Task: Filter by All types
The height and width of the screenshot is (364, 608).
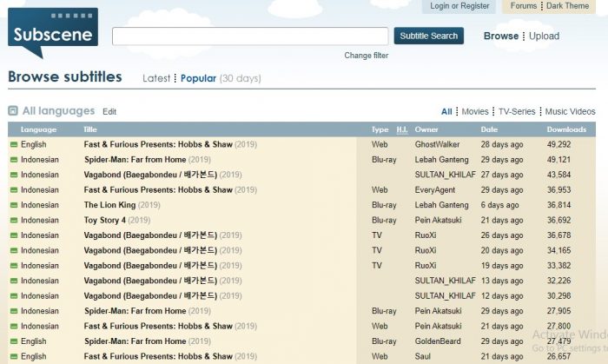Action: [446, 112]
